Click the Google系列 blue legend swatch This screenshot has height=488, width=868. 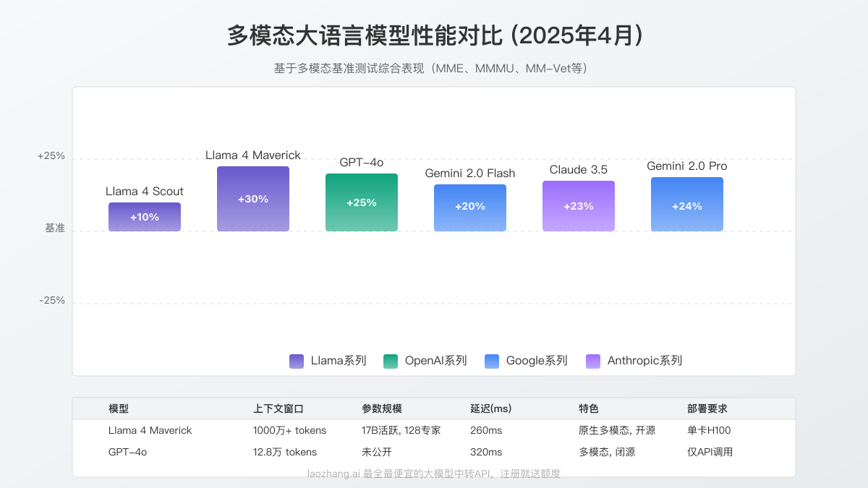click(492, 361)
